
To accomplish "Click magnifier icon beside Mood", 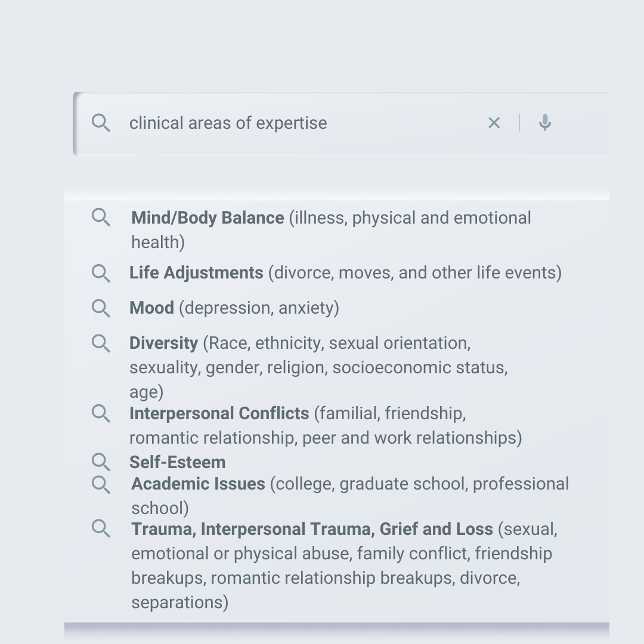I will (x=101, y=308).
